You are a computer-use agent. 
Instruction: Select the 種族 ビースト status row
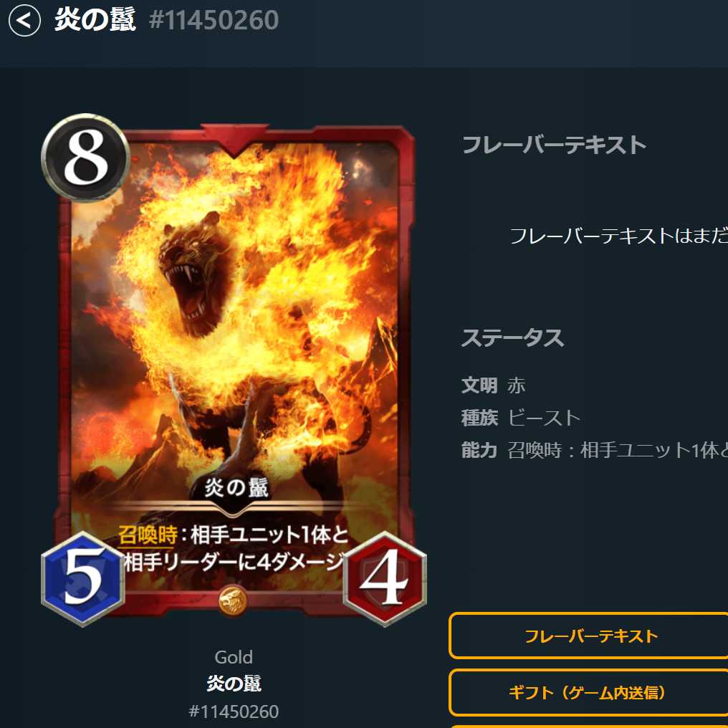521,418
